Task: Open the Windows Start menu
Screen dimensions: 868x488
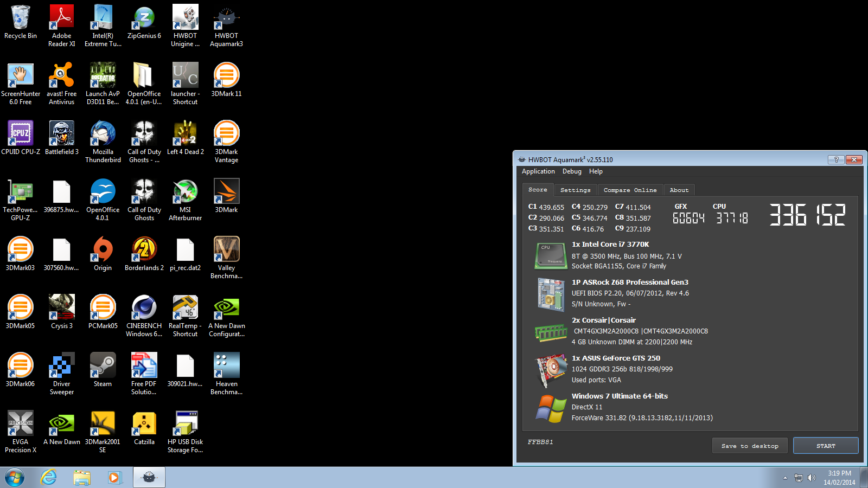Action: tap(15, 478)
